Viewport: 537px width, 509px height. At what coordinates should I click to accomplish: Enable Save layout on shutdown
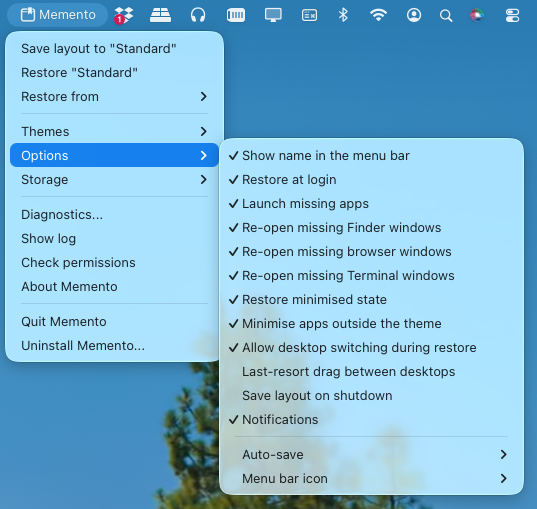[371, 395]
